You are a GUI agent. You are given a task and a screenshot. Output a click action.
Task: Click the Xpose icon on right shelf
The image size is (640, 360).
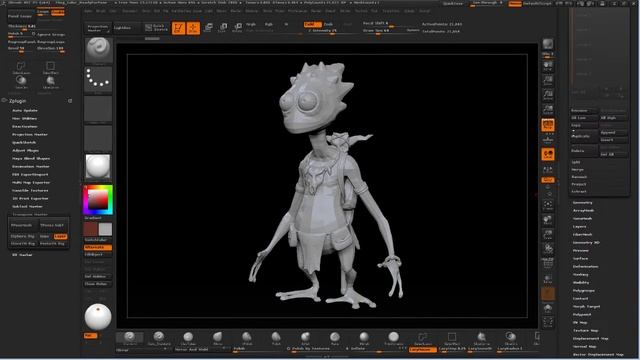548,322
